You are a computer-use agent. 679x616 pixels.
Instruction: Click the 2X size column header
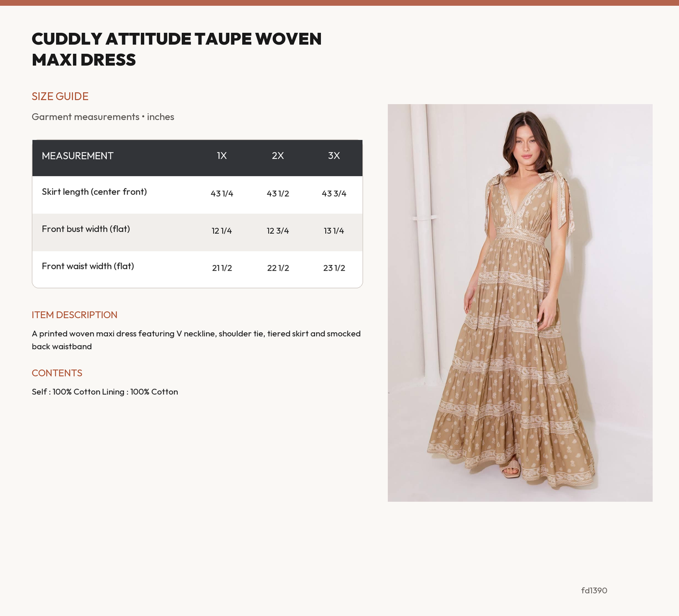point(278,156)
